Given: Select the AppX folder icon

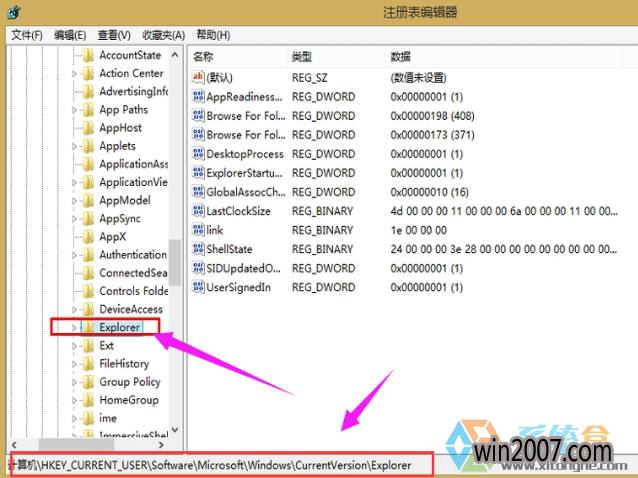Looking at the screenshot, I should point(88,236).
